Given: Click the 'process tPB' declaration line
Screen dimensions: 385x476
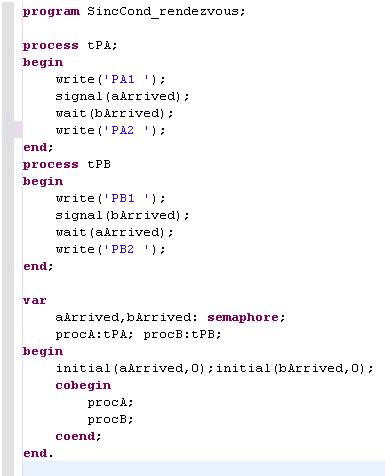Looking at the screenshot, I should tap(67, 164).
